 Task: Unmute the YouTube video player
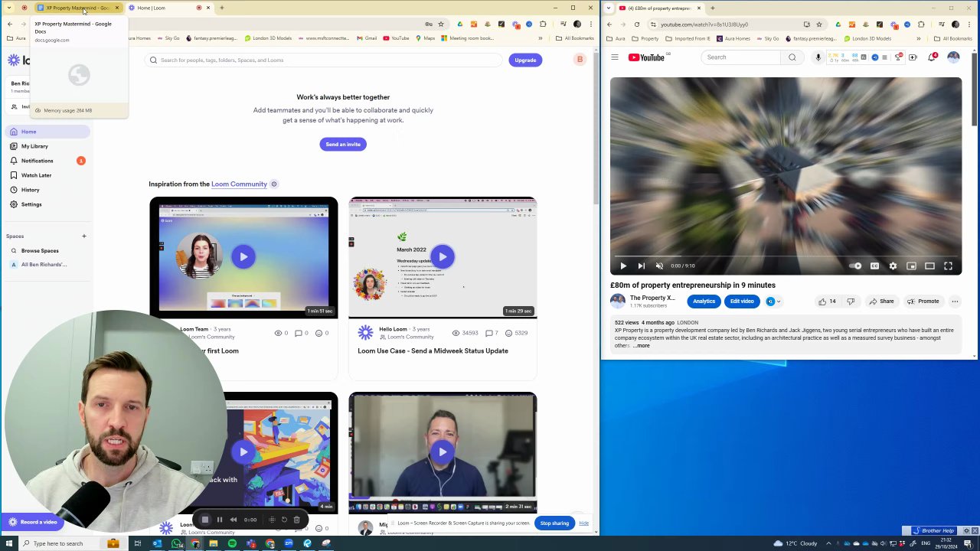click(x=659, y=266)
